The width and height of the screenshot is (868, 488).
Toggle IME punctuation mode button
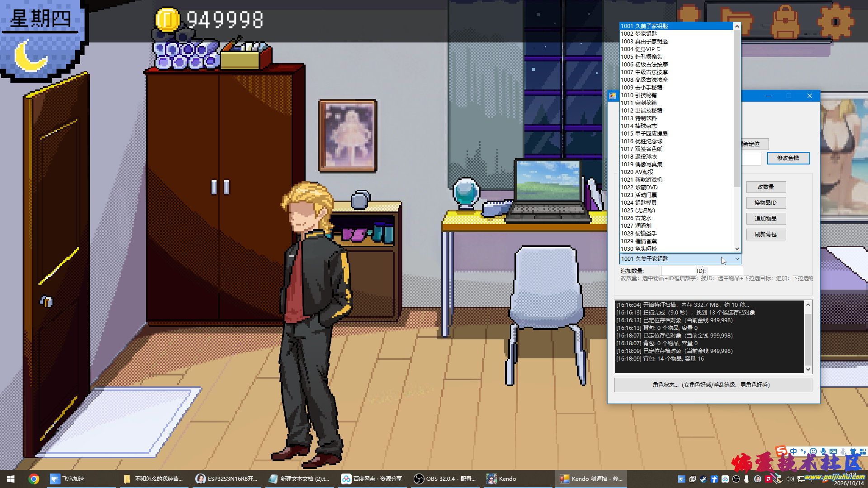[x=803, y=451]
